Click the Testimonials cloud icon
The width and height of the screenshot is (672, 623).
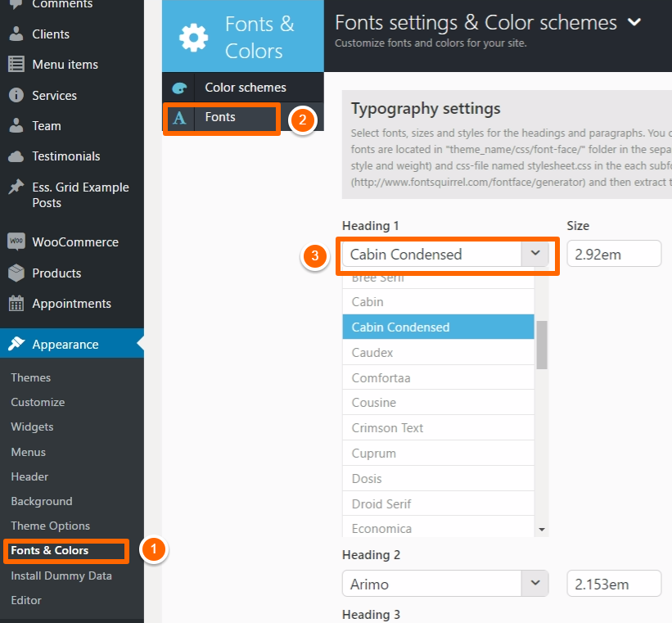pyautogui.click(x=16, y=156)
